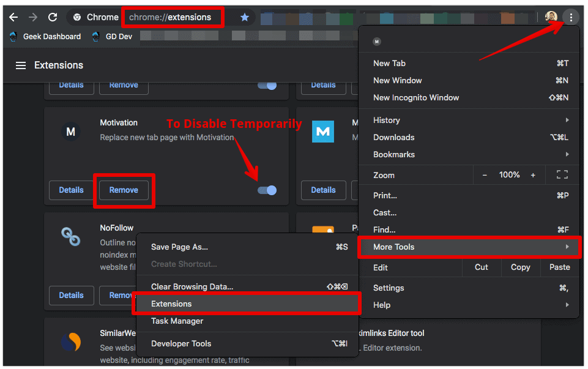Viewport: 588px width, 369px height.
Task: Expand the History submenu
Action: coord(468,121)
